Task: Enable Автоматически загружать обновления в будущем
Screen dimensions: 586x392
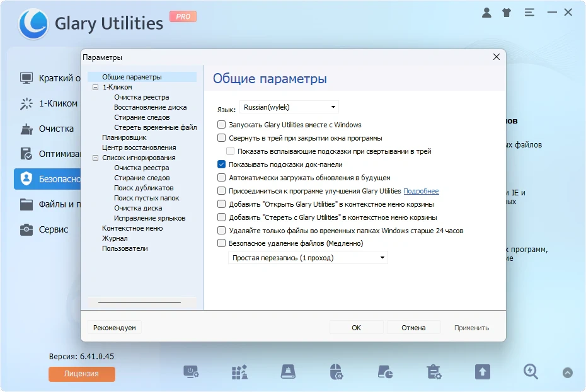Action: (x=222, y=178)
